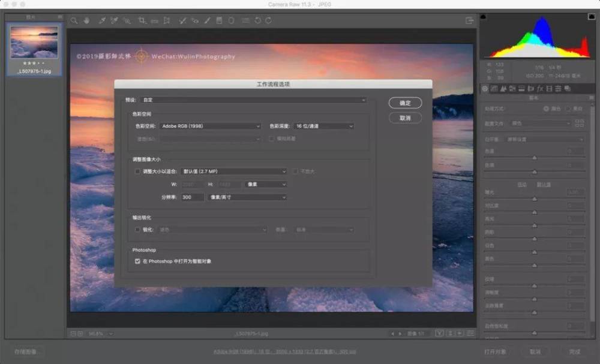Pick the White Balance eyedropper tool

(101, 20)
